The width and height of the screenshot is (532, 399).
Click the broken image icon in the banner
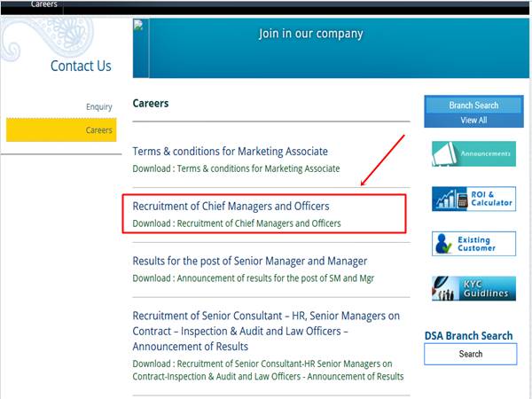coord(138,26)
